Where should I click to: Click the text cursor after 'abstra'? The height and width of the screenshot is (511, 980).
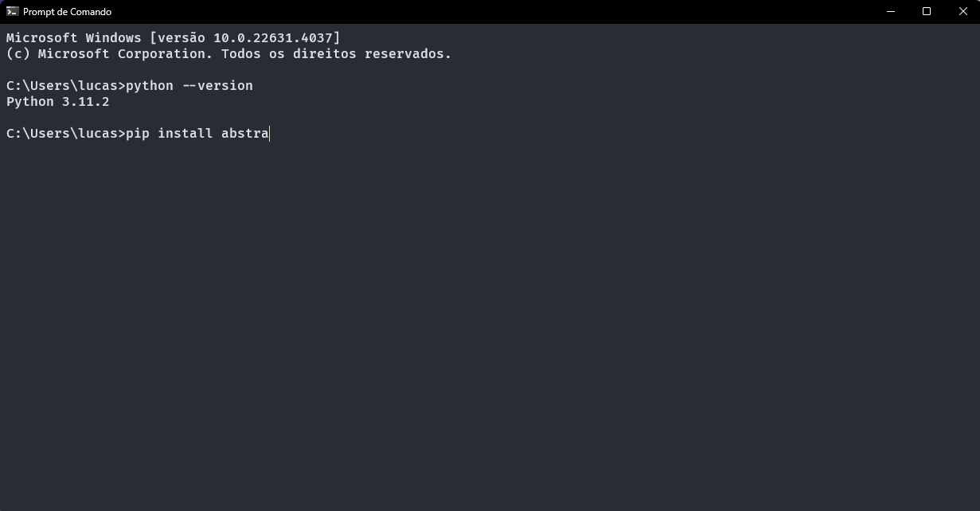pos(270,134)
